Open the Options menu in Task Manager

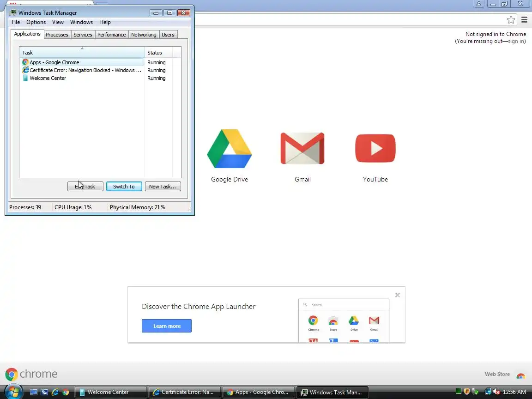36,22
